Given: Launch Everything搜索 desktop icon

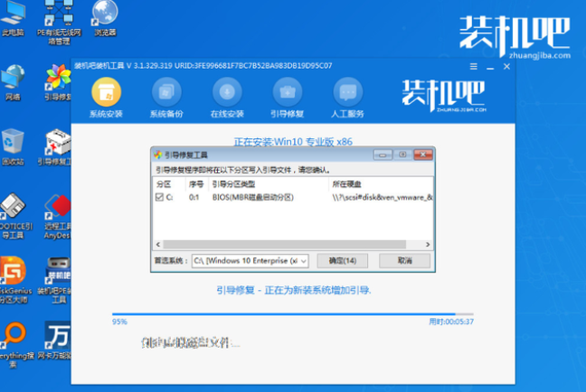Looking at the screenshot, I should [15, 344].
